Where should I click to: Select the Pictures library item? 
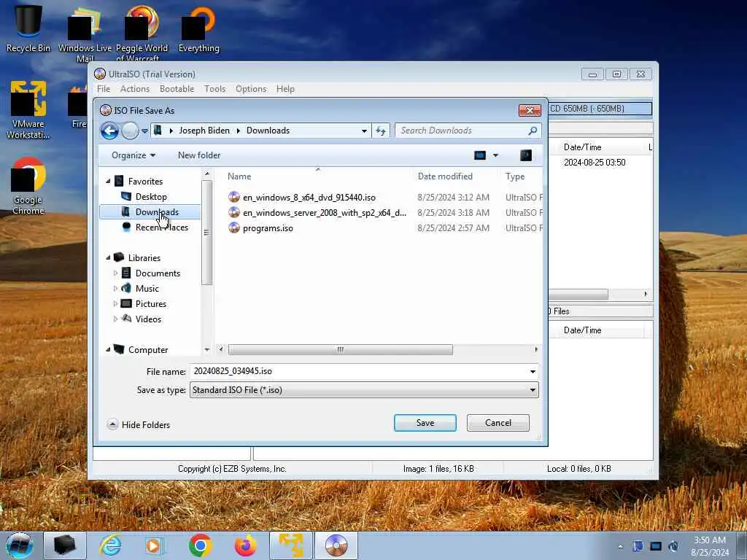pyautogui.click(x=150, y=304)
